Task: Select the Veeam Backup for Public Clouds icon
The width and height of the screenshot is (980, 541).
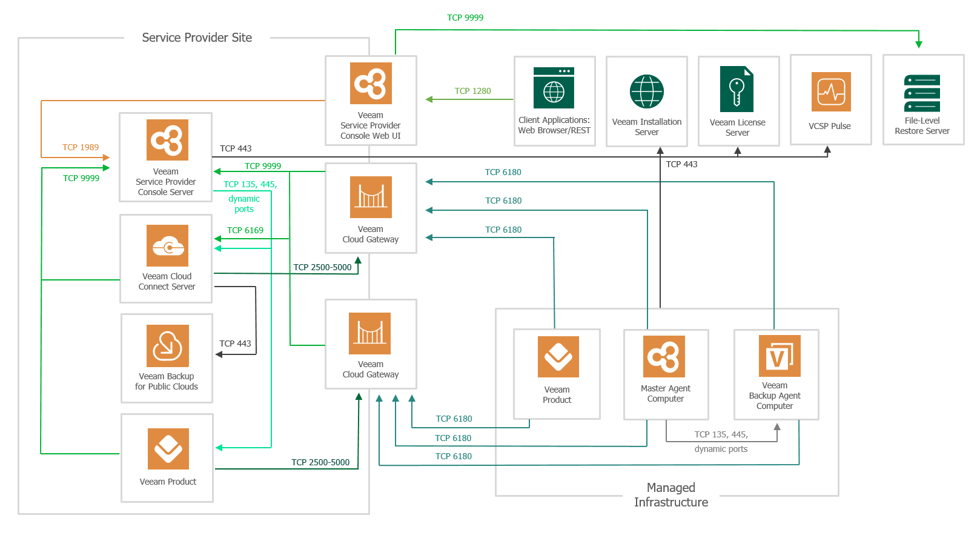Action: tap(168, 345)
